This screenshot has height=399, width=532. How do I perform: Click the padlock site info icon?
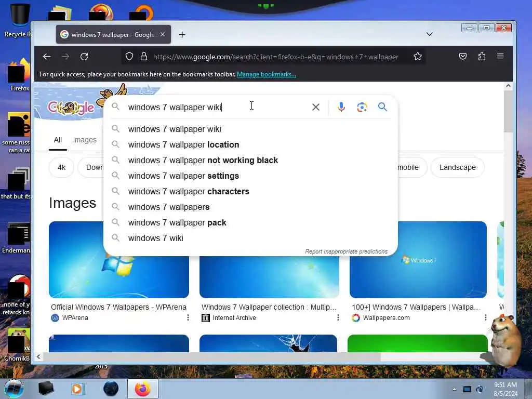tap(144, 56)
